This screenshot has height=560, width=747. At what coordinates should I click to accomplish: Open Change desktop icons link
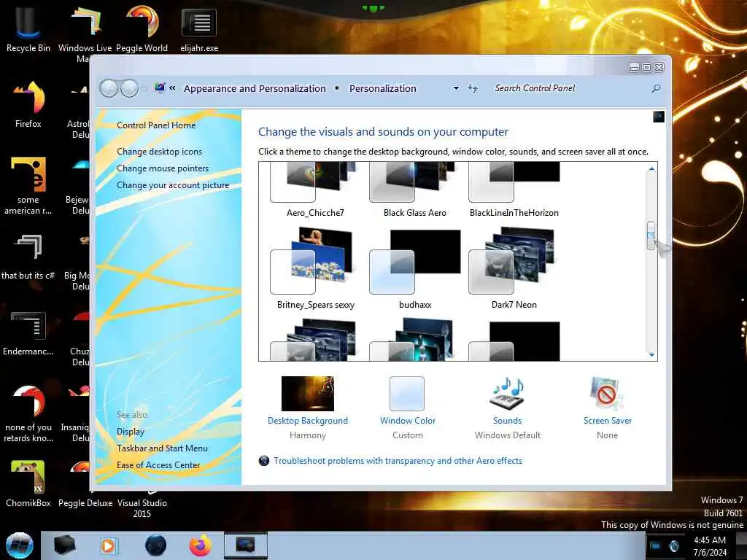click(159, 152)
